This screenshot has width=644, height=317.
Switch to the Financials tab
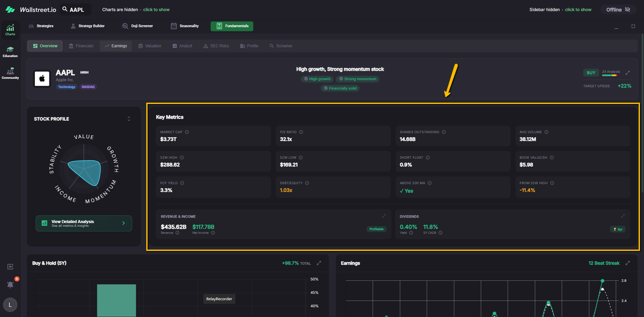(81, 46)
